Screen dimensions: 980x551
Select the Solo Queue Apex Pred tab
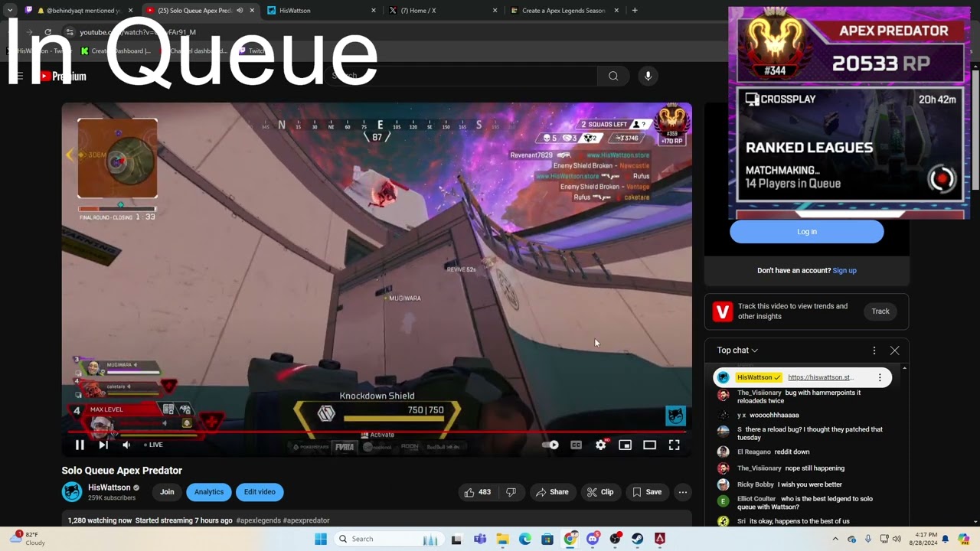[x=191, y=11]
